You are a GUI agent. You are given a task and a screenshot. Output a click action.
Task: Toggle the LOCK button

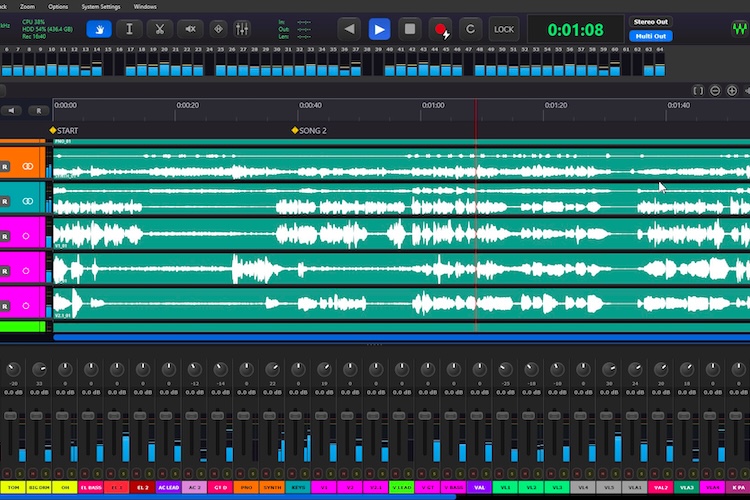point(504,29)
